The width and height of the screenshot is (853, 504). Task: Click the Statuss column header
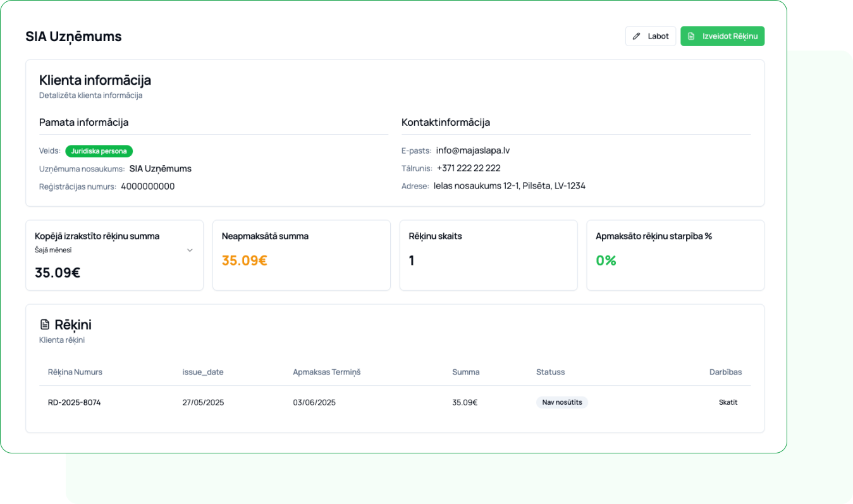tap(551, 372)
